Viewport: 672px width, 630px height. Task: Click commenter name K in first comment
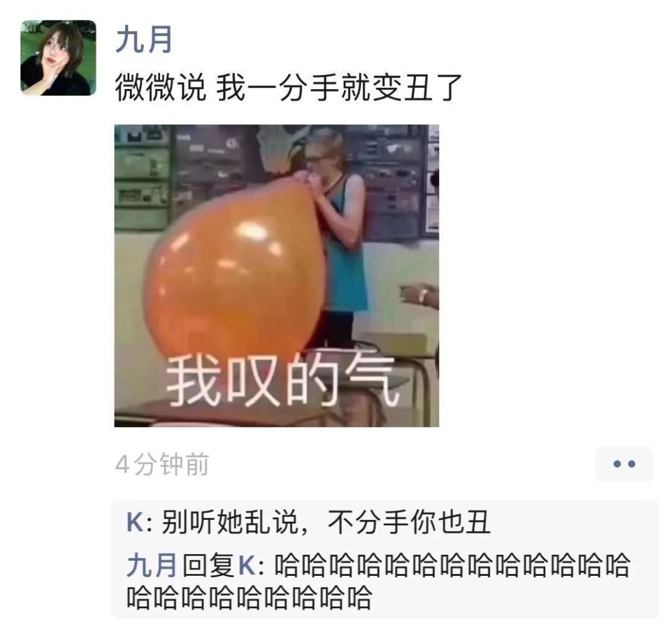click(x=135, y=522)
